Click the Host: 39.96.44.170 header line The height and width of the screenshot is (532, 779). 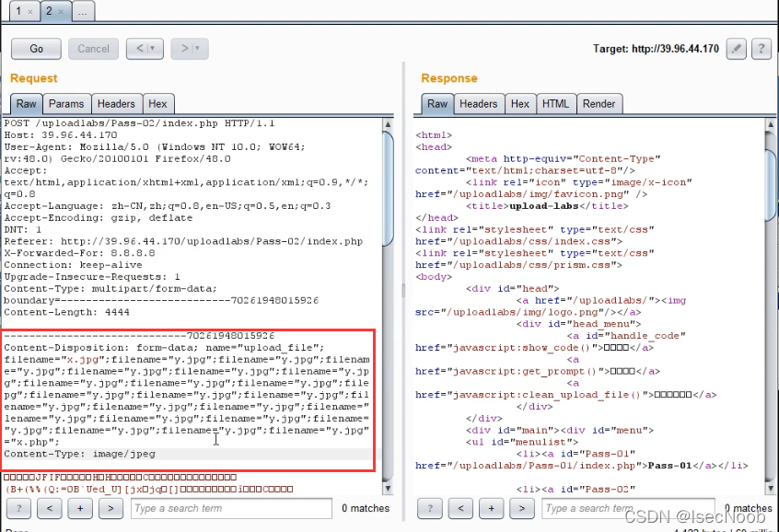point(61,135)
